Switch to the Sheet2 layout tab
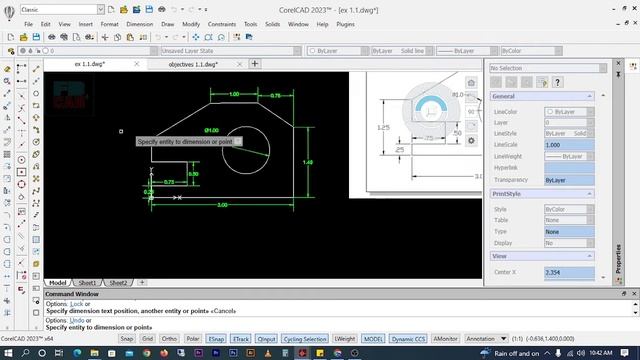The width and height of the screenshot is (640, 360). tap(118, 282)
